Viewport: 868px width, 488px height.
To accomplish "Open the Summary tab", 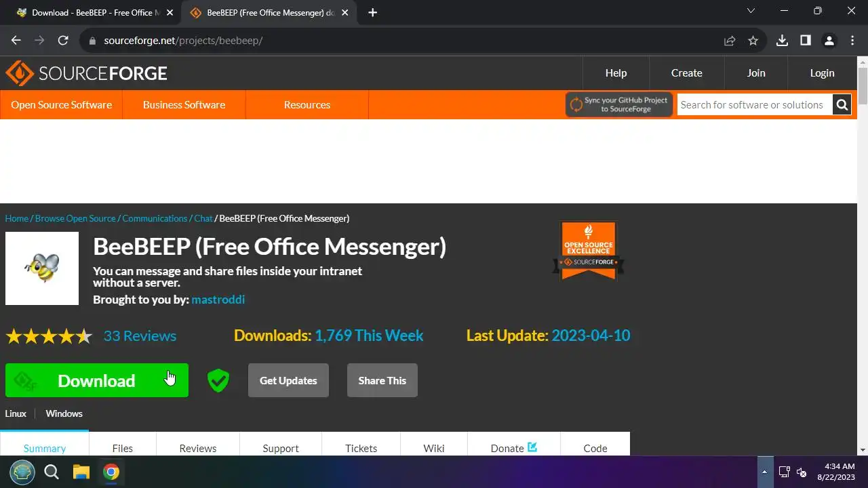I will pos(45,448).
